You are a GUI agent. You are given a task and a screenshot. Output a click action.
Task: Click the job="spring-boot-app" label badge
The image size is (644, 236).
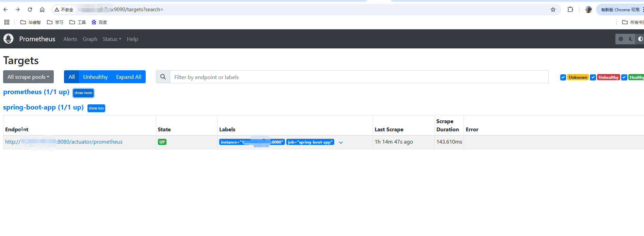[x=310, y=142]
